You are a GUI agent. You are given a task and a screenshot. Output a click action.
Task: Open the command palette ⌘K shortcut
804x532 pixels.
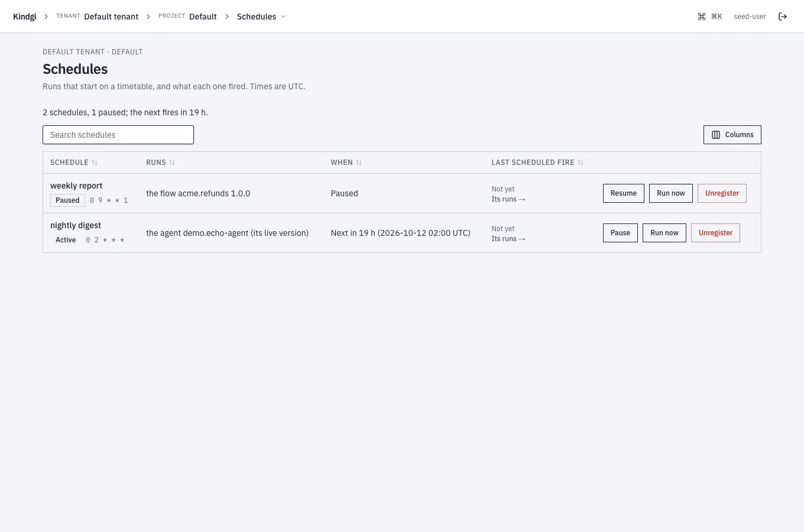tap(709, 17)
